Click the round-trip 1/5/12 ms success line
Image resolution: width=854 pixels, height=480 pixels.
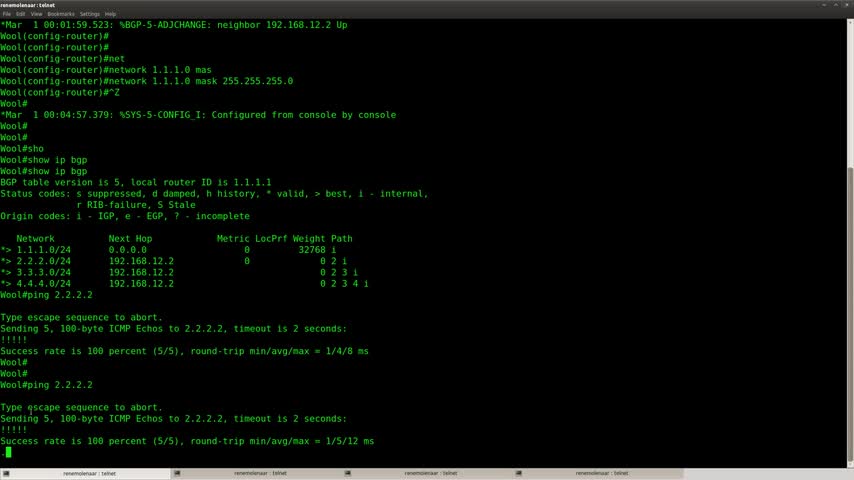(x=187, y=441)
